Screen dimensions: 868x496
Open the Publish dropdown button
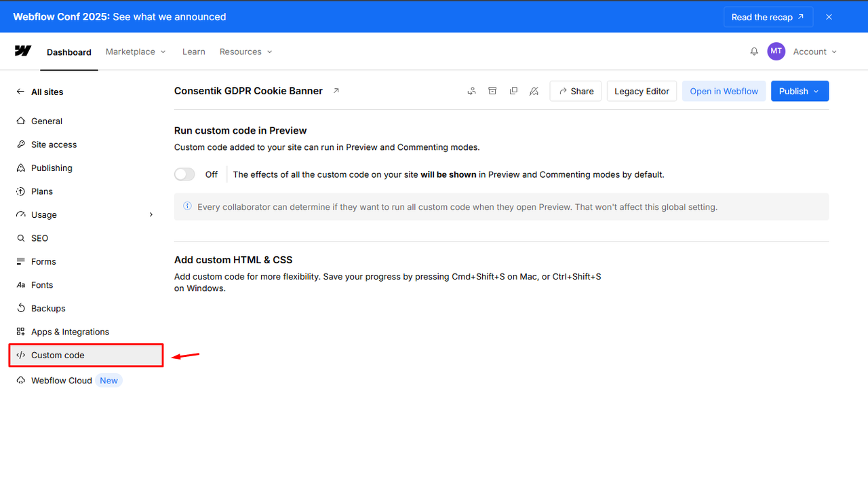[x=800, y=91]
